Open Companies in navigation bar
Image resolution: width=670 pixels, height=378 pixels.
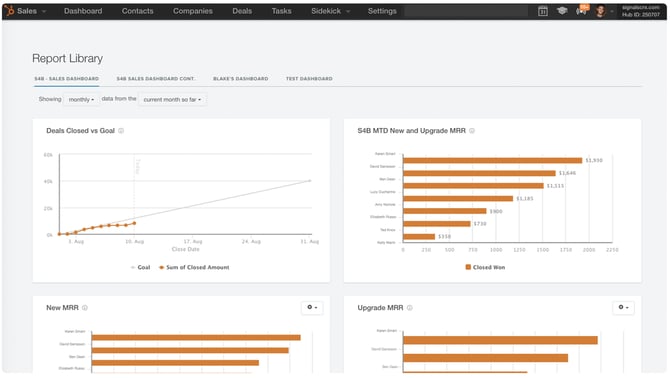pyautogui.click(x=193, y=11)
